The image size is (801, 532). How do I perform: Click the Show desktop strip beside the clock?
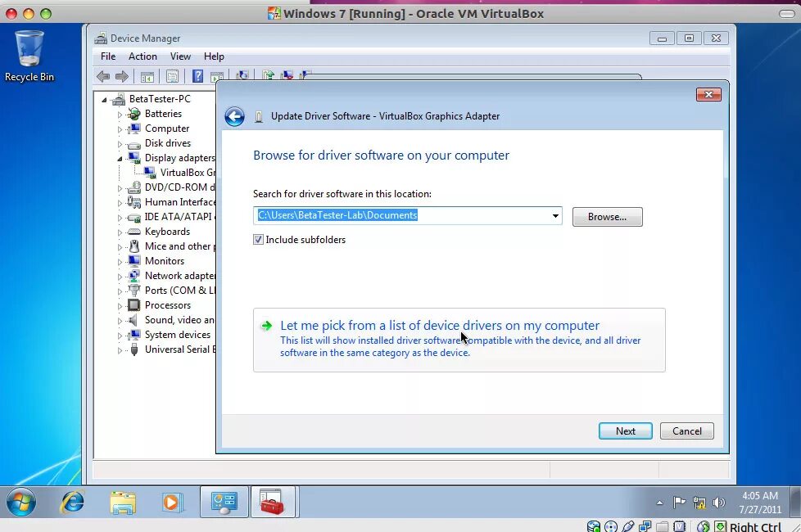tap(795, 503)
